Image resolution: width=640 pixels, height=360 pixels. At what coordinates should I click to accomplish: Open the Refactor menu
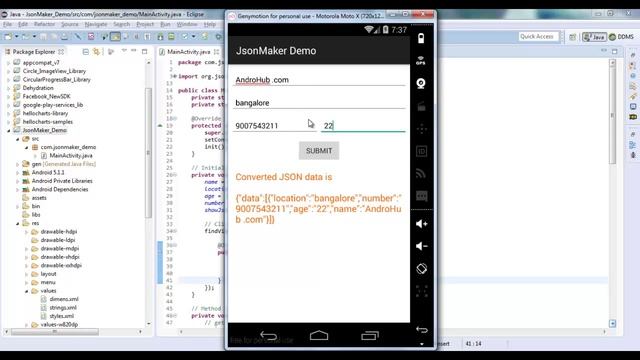pyautogui.click(x=44, y=24)
